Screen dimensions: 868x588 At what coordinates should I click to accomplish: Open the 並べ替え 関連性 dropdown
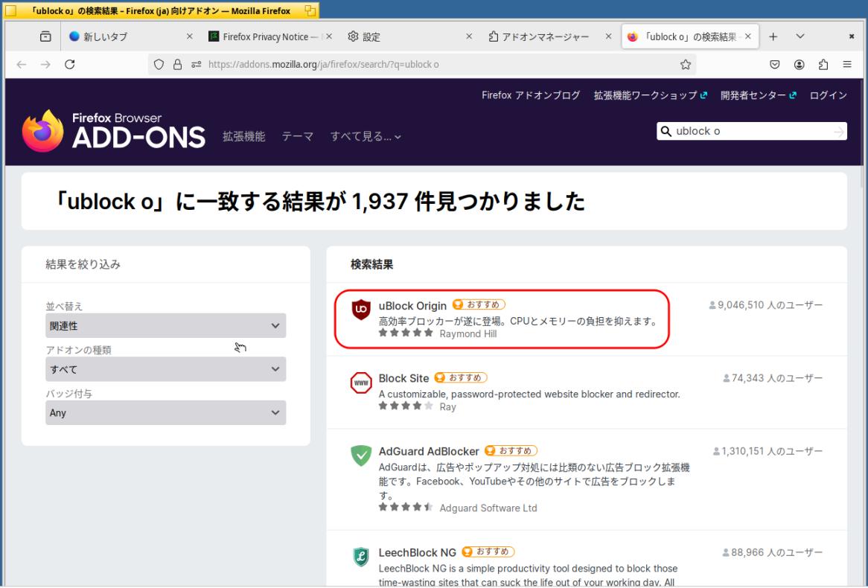165,325
